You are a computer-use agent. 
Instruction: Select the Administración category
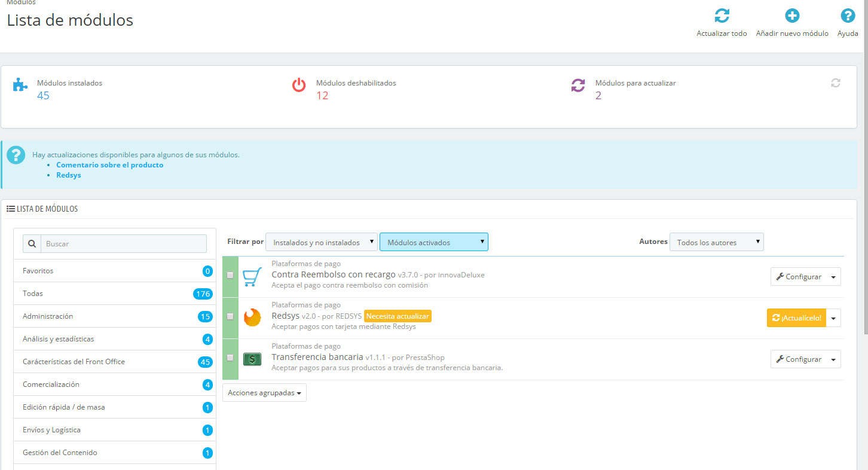pos(115,316)
